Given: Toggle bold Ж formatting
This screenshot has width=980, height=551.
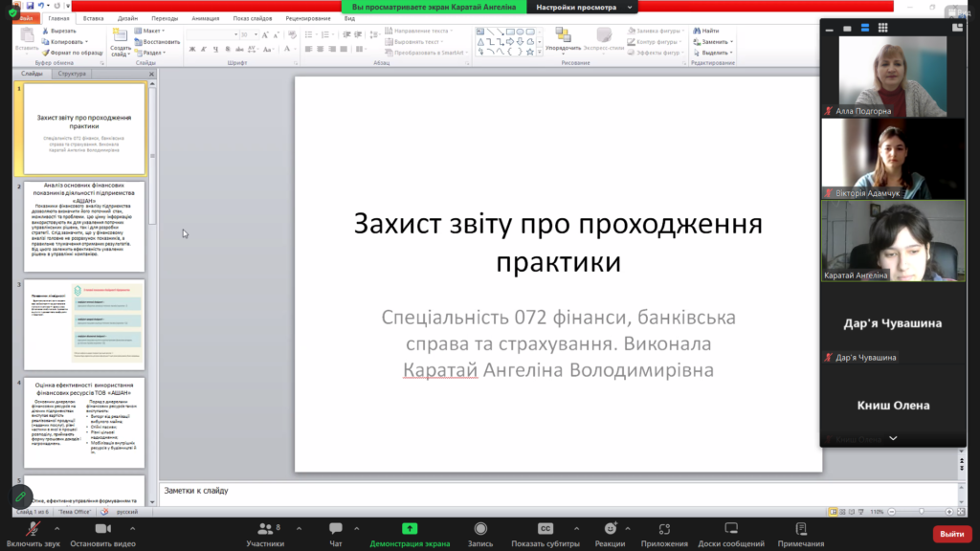Looking at the screenshot, I should click(192, 50).
